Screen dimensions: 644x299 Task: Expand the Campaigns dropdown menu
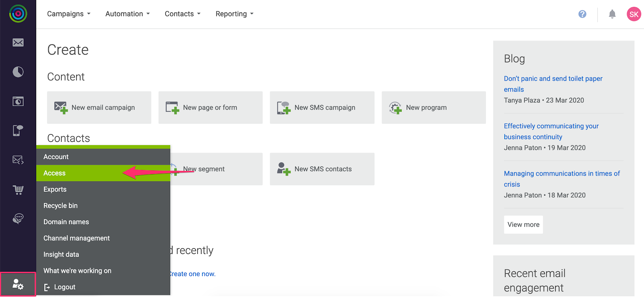[x=69, y=14]
